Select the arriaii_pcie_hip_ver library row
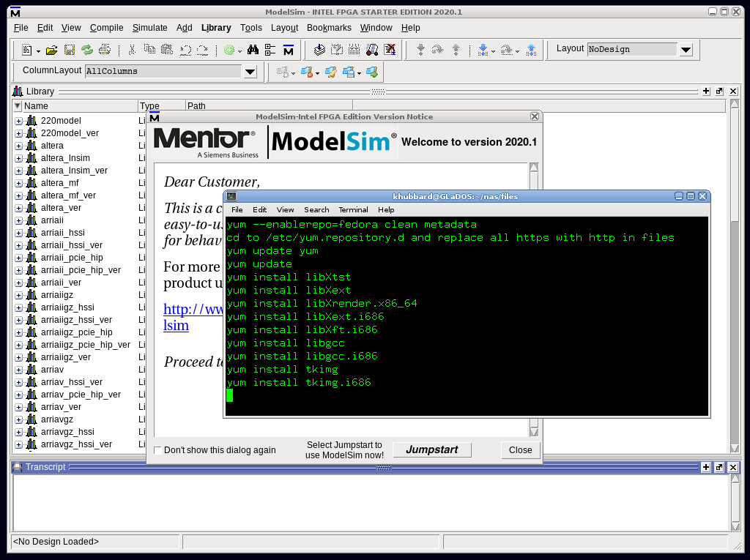Image resolution: width=750 pixels, height=560 pixels. (81, 270)
